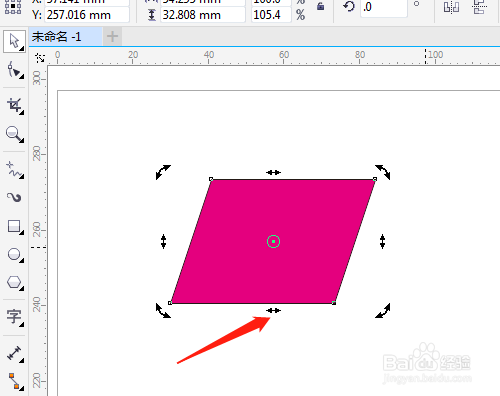Click the ruler origin corner icon
Screen dimensions: 500x396
click(x=40, y=58)
